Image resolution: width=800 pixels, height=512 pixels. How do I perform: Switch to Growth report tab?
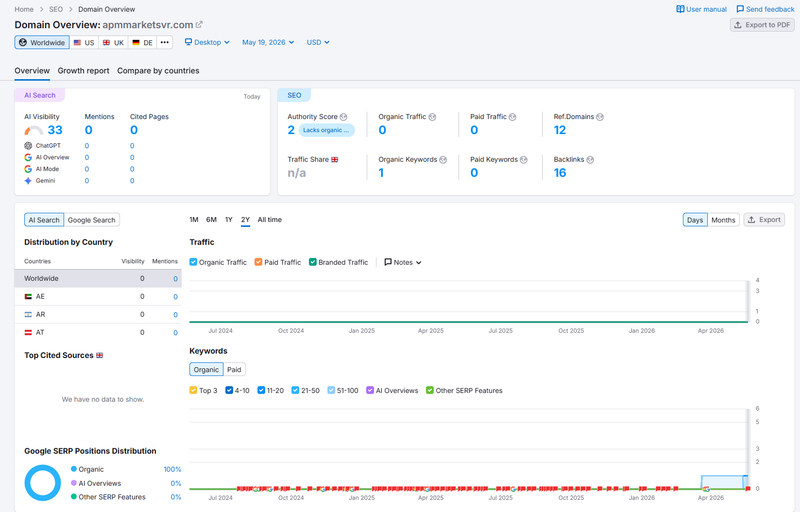pyautogui.click(x=83, y=71)
